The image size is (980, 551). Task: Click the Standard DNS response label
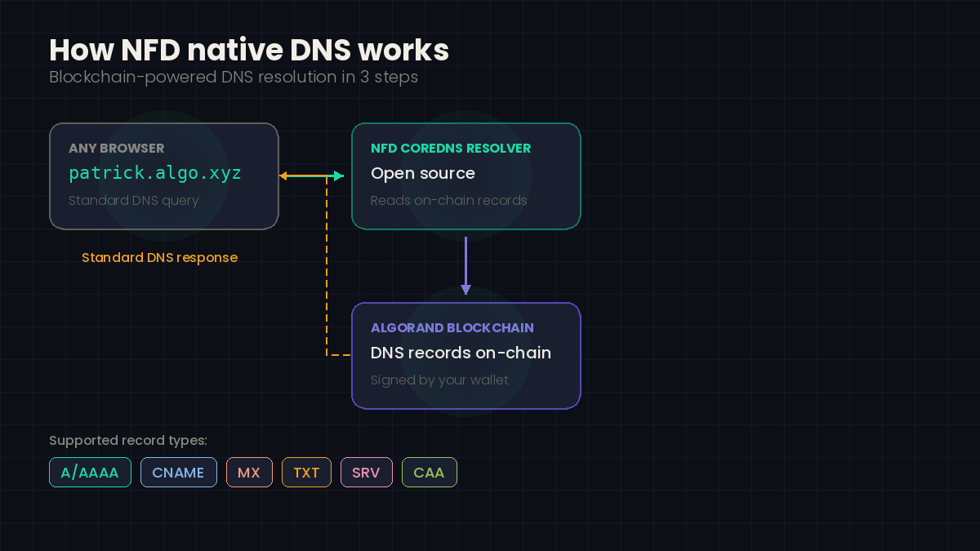[x=159, y=257]
